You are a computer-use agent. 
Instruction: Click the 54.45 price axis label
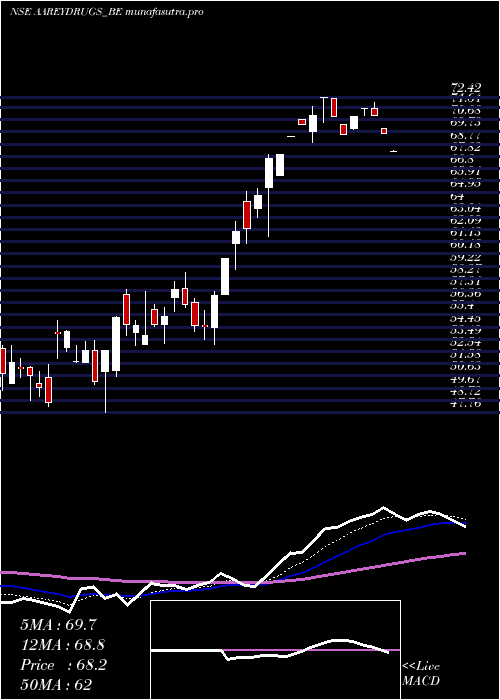coord(466,319)
